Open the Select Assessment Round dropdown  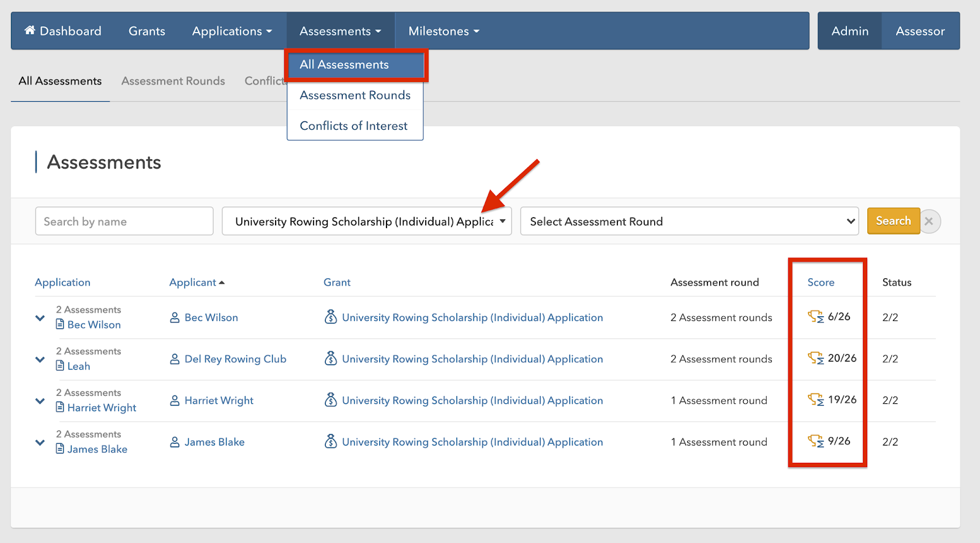click(689, 221)
